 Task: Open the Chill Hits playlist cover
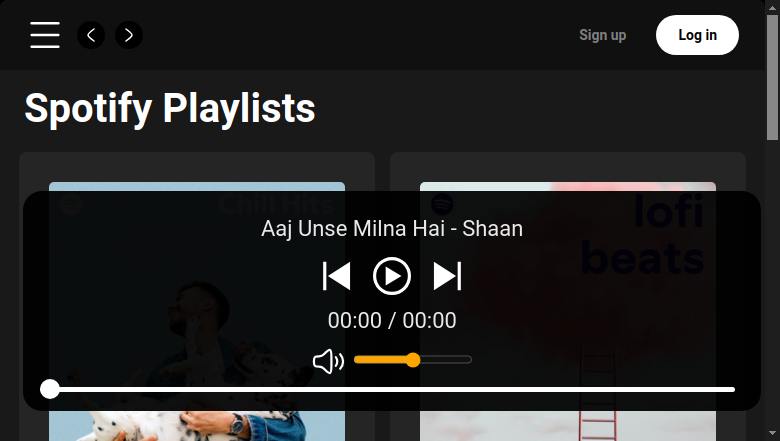click(197, 311)
